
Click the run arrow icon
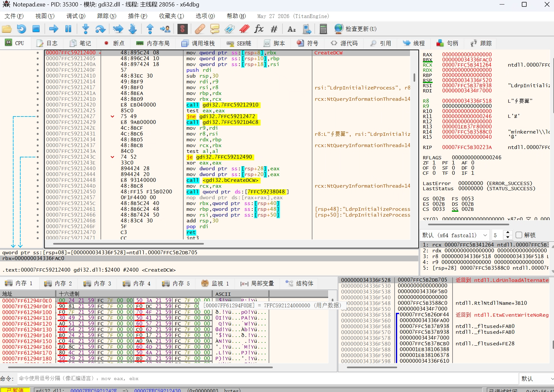(53, 29)
